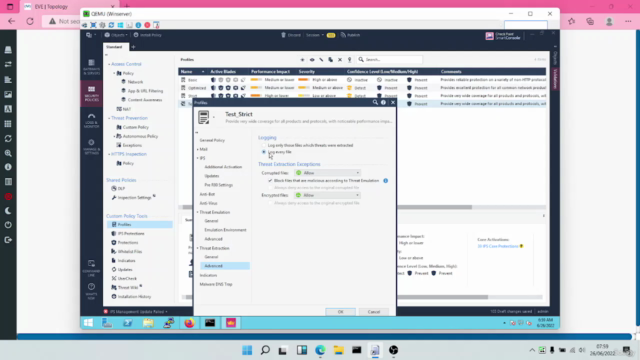The image size is (640, 360).
Task: Collapse the Access Control section
Action: pyautogui.click(x=109, y=64)
